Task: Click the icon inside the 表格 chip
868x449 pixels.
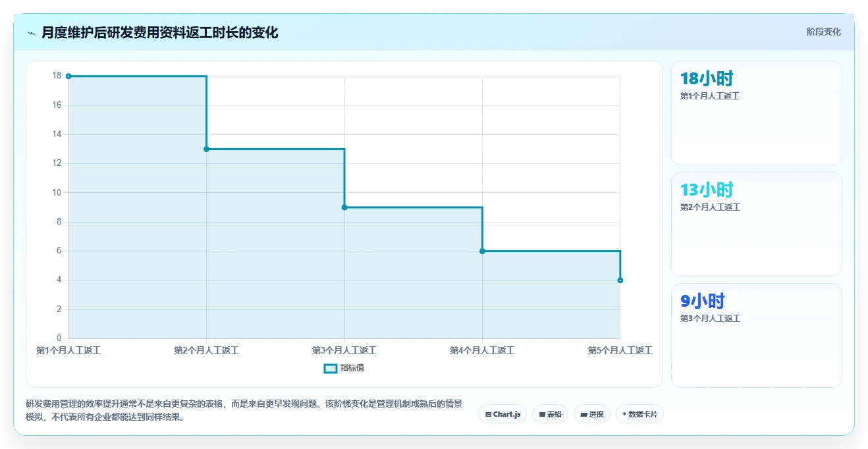Action: tap(542, 415)
